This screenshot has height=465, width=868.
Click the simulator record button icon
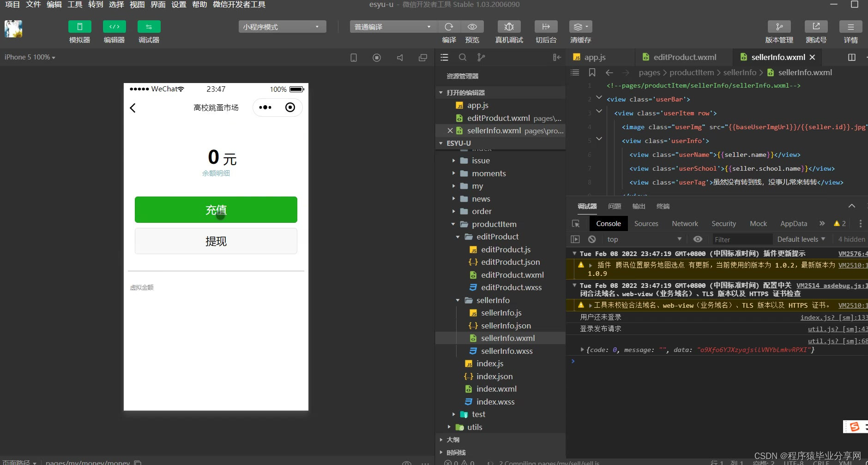377,58
